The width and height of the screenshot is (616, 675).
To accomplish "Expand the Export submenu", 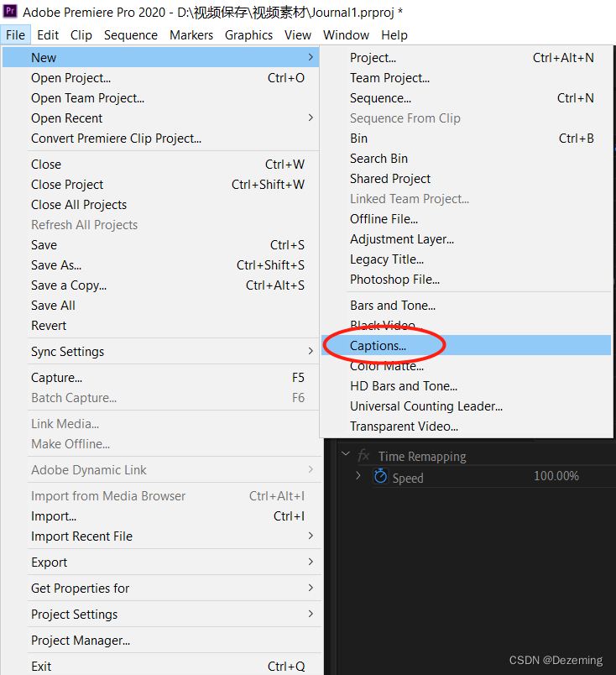I will 311,562.
